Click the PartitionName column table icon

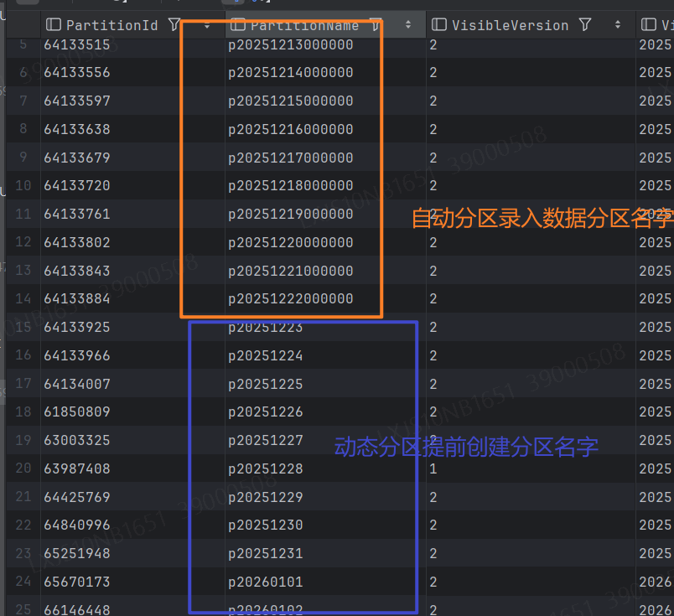tap(238, 25)
